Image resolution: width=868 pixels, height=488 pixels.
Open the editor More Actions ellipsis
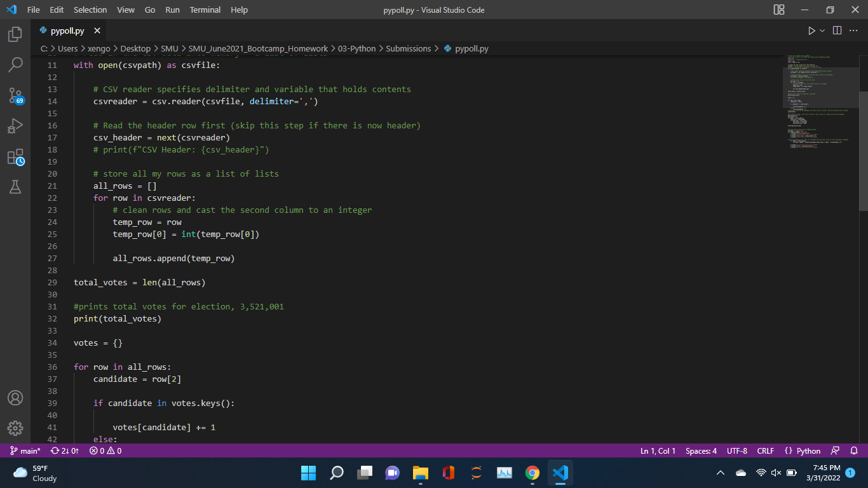coord(854,30)
